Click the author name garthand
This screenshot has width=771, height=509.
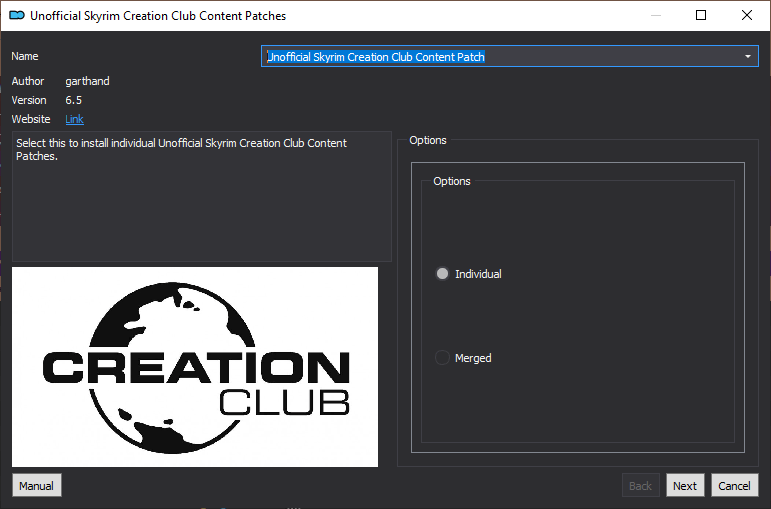point(88,81)
